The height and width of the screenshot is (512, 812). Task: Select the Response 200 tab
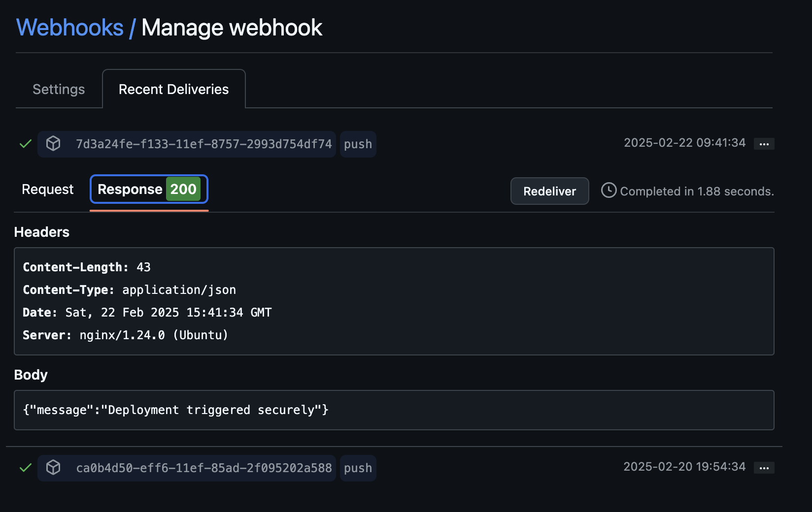tap(148, 189)
